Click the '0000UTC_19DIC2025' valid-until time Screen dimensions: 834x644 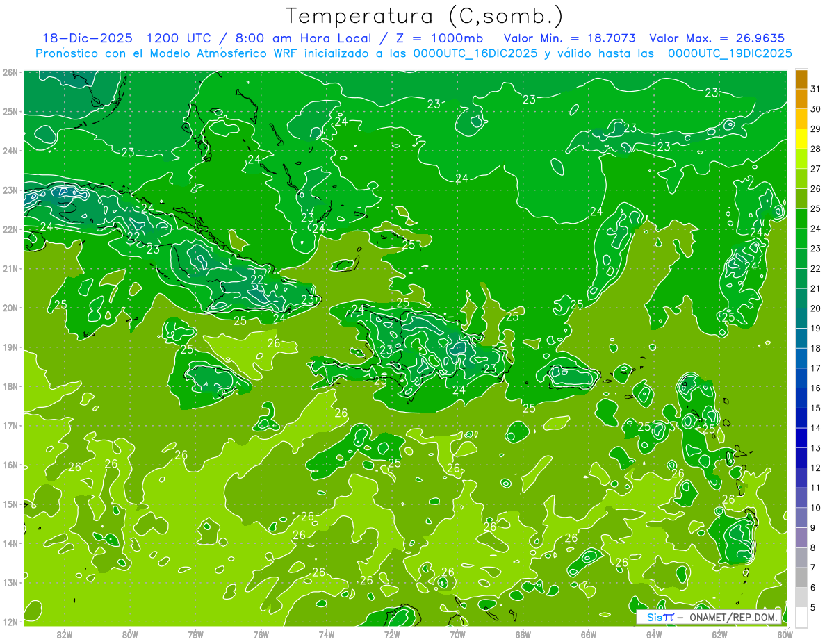coord(730,53)
